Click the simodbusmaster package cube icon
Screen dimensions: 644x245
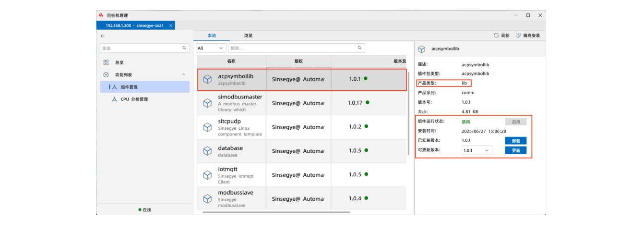coord(207,103)
